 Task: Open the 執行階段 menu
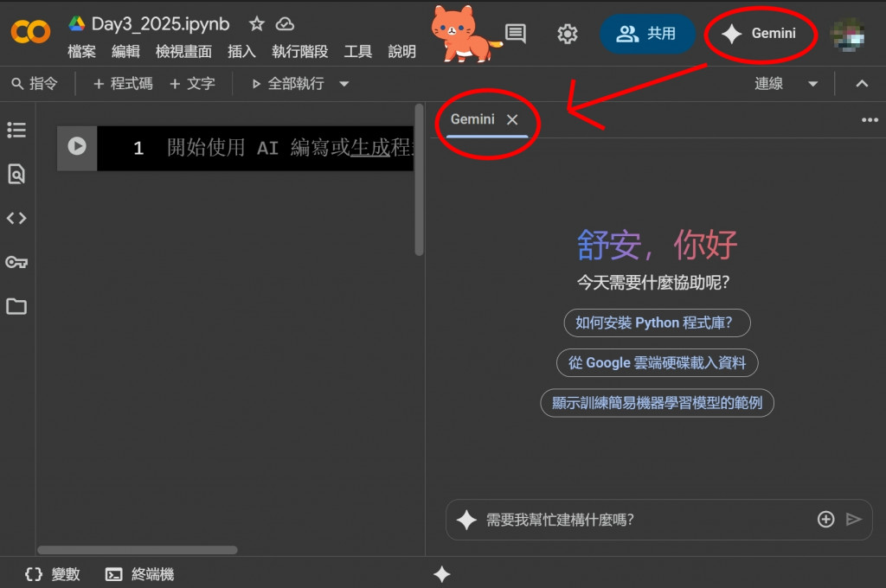click(x=299, y=51)
